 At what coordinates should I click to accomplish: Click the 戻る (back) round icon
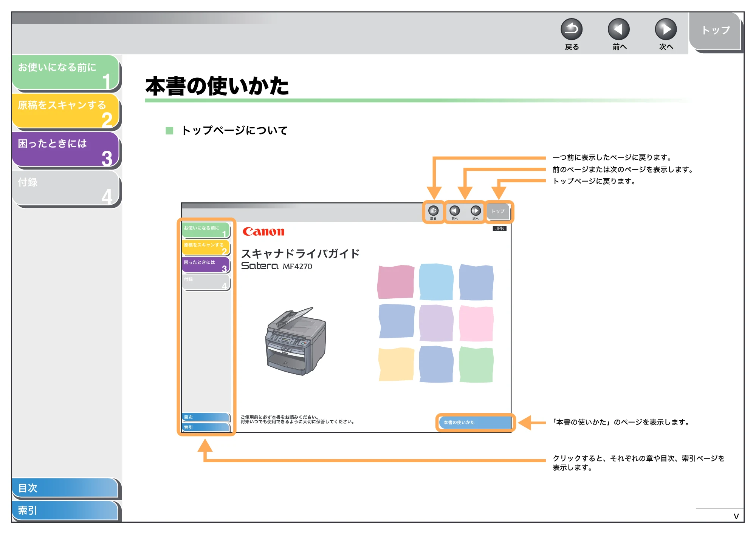(571, 29)
